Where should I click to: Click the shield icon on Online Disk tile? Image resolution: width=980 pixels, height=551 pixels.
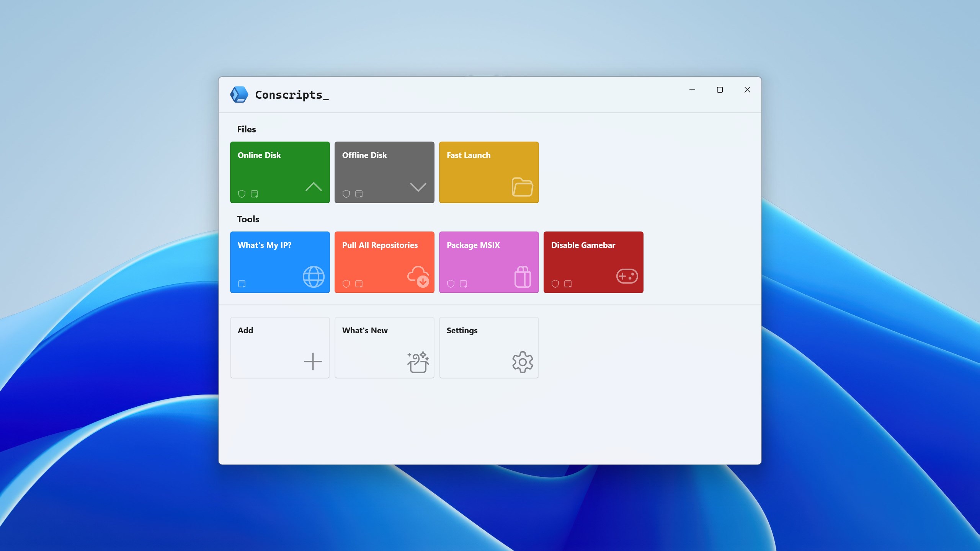(242, 194)
